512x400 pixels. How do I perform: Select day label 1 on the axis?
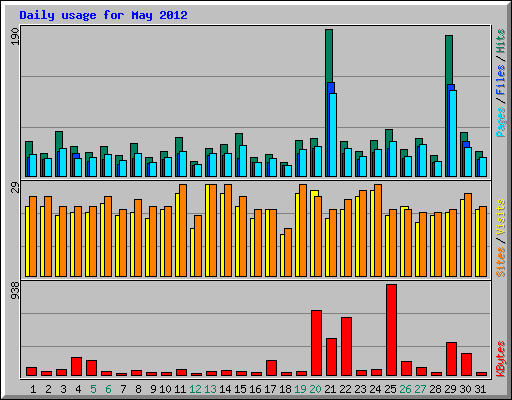point(33,389)
